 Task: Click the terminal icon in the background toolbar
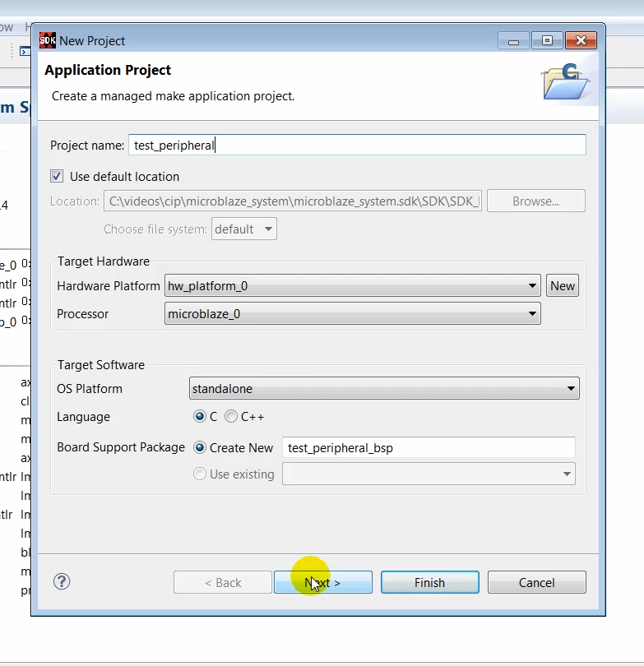coord(25,52)
